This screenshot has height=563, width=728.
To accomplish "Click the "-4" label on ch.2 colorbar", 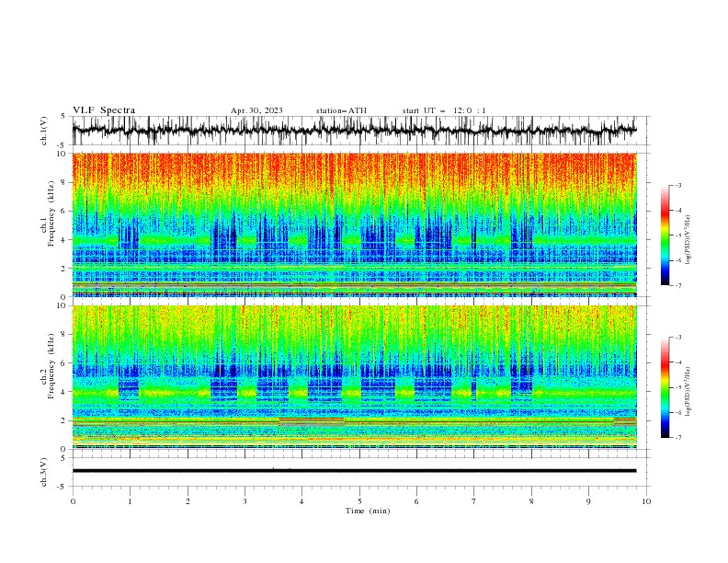I will tap(678, 362).
